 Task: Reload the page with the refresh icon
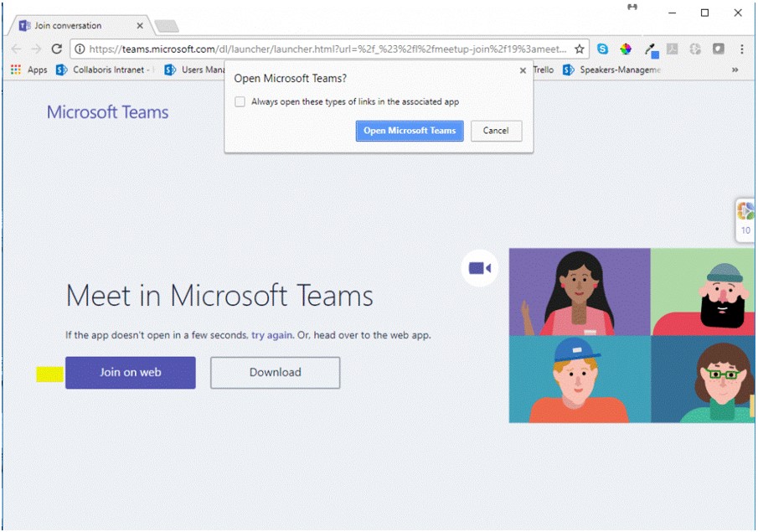[x=57, y=49]
